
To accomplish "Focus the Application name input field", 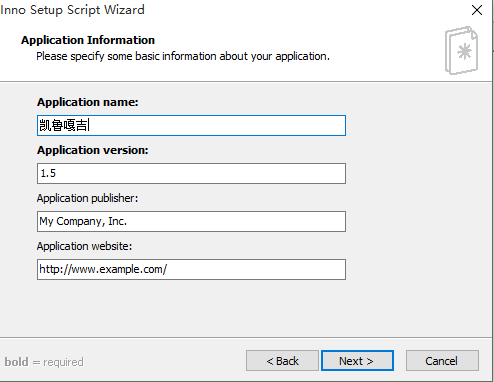I will (x=191, y=125).
